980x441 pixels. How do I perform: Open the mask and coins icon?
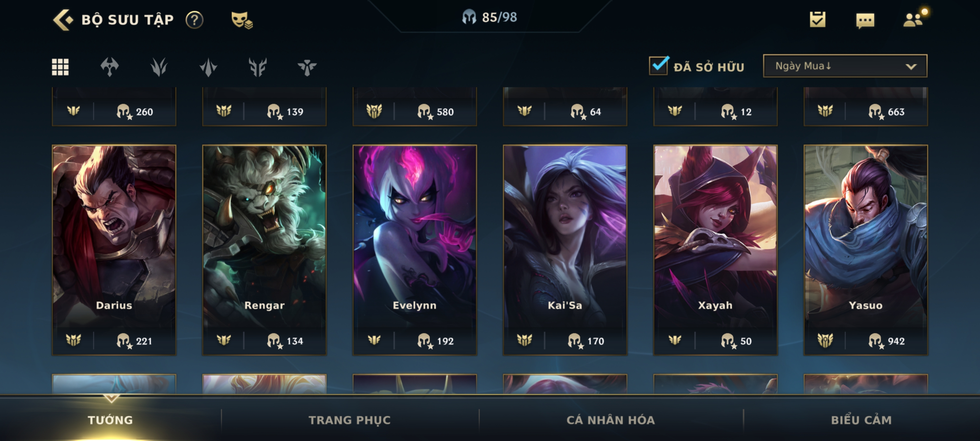coord(242,20)
